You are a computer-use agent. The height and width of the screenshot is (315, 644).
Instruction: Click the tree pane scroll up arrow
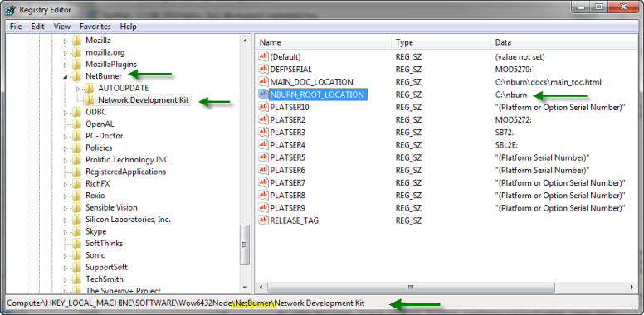tap(245, 41)
